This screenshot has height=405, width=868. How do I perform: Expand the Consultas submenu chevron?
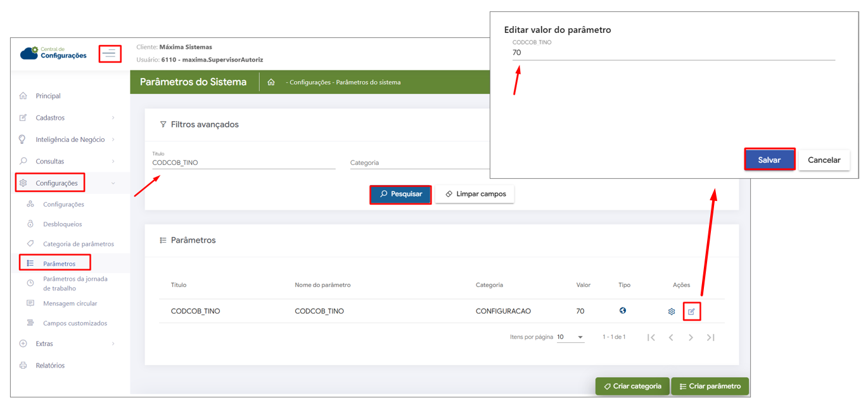click(113, 161)
